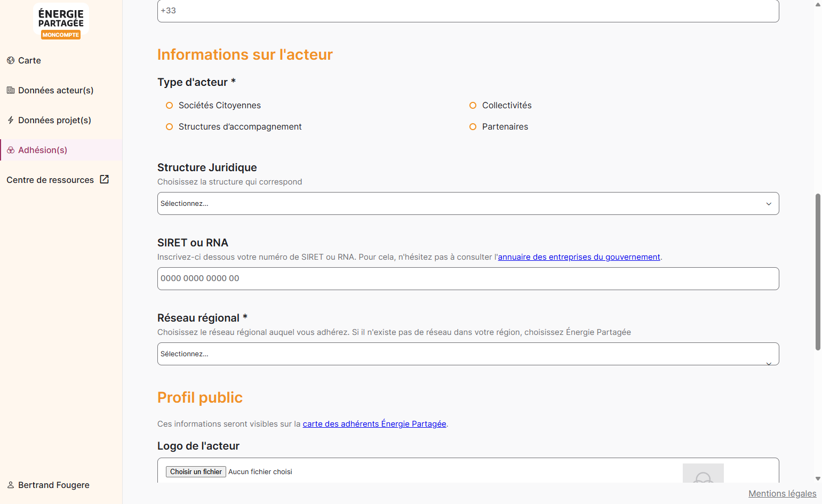The width and height of the screenshot is (822, 504).
Task: Click the Informations sur l'acteur heading
Action: [x=245, y=54]
